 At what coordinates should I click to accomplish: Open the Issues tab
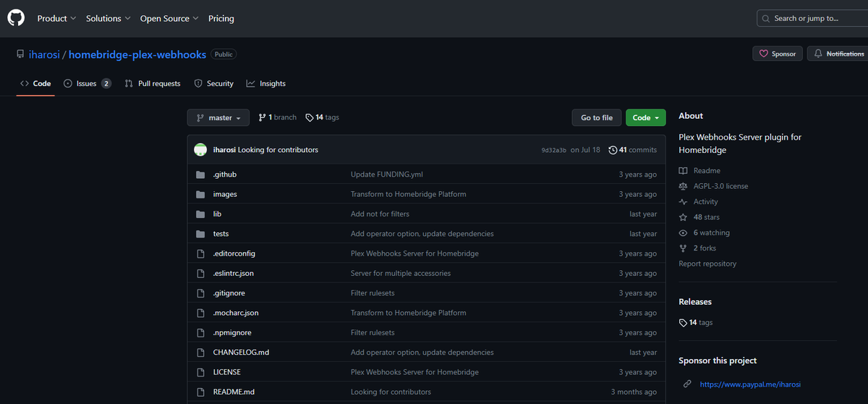87,83
